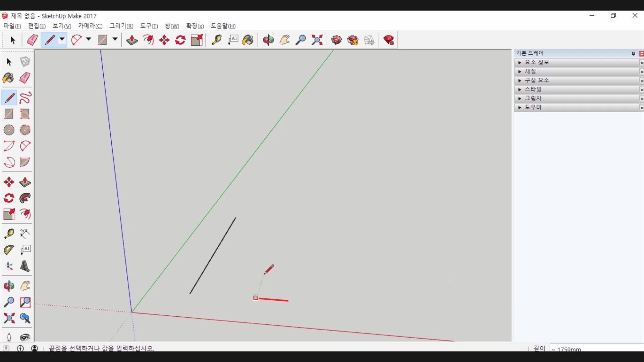Choose the Freehand drawing tool

coord(25,98)
